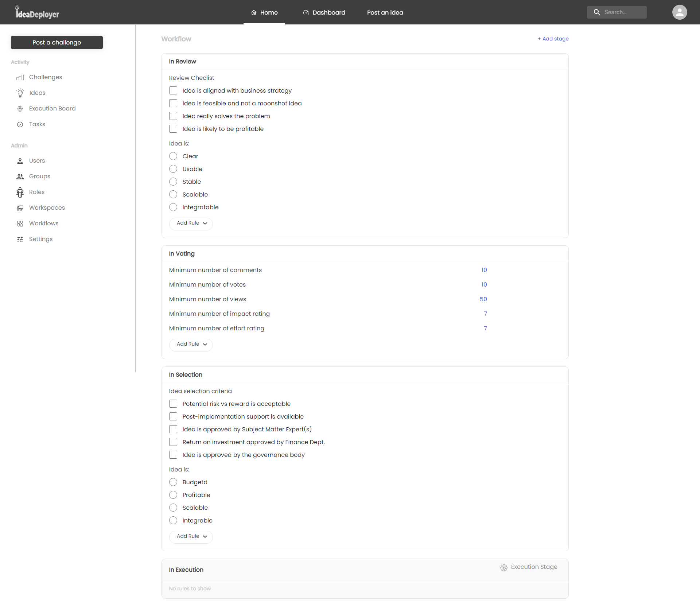Image resolution: width=700 pixels, height=606 pixels.
Task: Switch to the Dashboard tab
Action: [324, 12]
